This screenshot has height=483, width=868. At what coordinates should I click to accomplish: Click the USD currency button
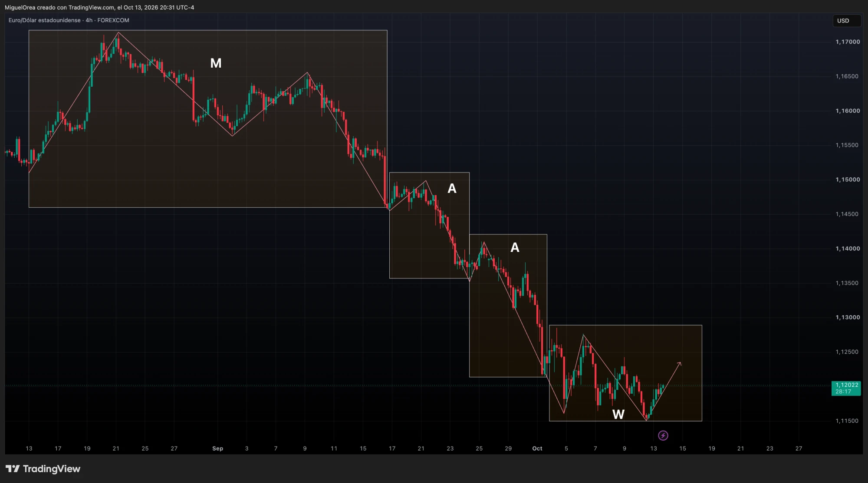coord(847,20)
